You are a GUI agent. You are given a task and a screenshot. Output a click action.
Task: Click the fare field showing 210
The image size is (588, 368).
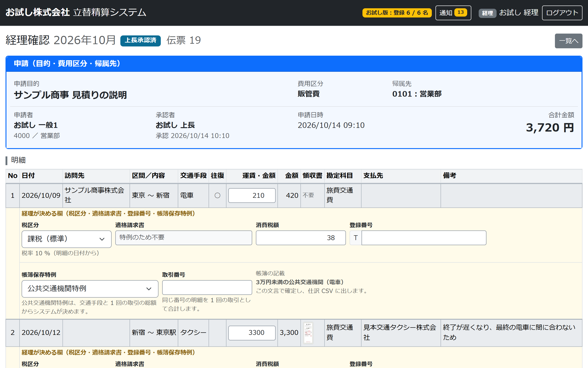pyautogui.click(x=252, y=195)
